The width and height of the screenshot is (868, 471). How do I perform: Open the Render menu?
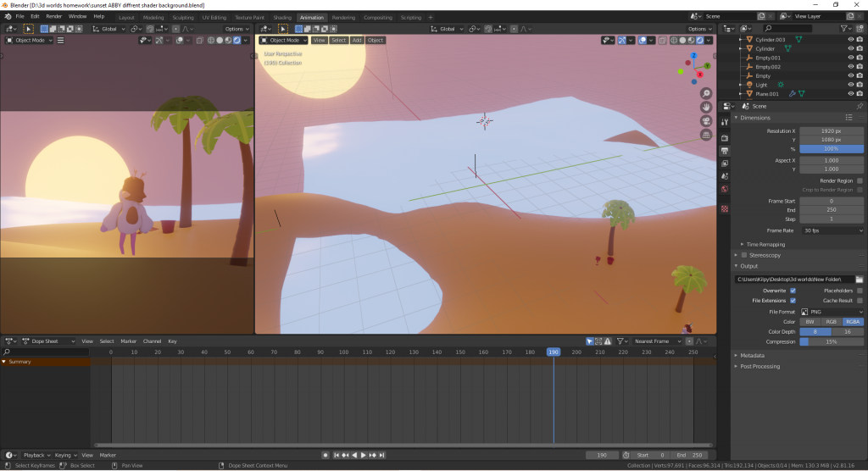(53, 17)
